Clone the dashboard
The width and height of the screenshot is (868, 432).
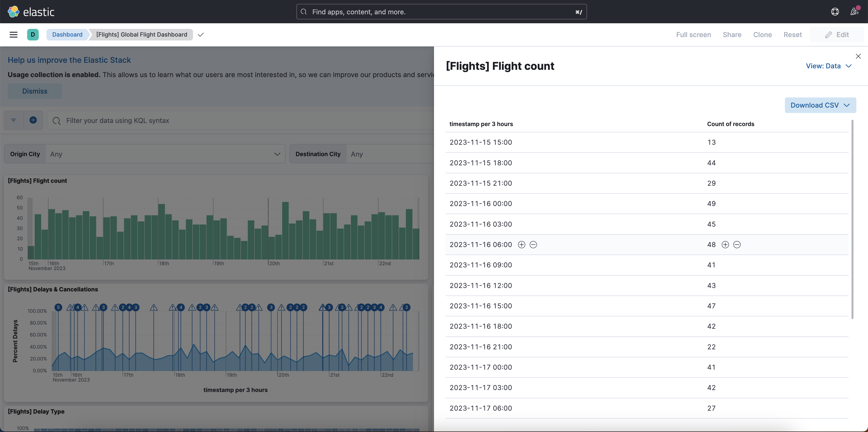(762, 35)
